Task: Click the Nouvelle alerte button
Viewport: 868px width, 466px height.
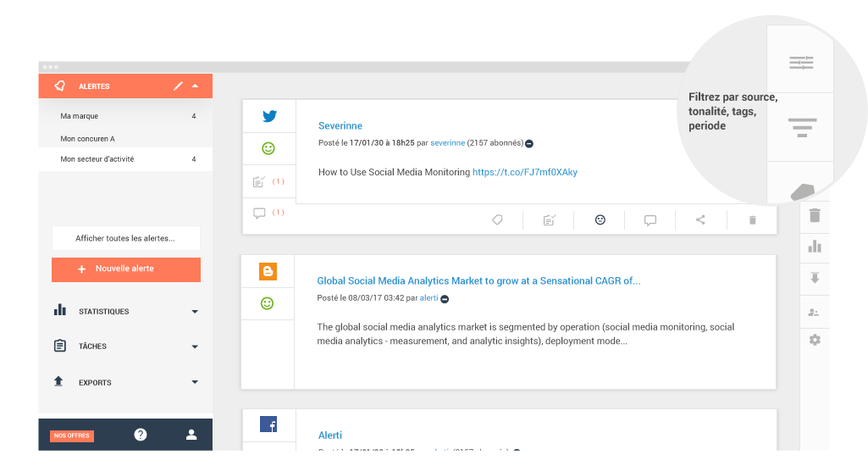Action: coord(126,269)
